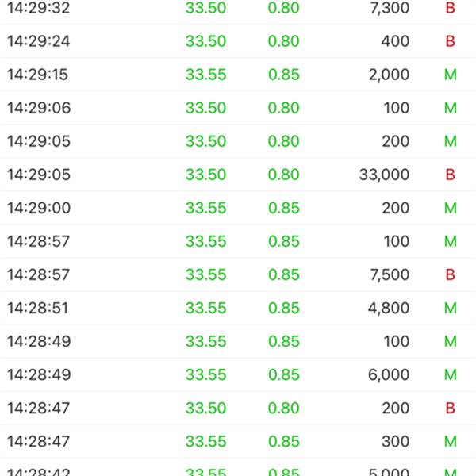476x476 pixels.
Task: Click the 4,800 volume entry
Action: (389, 308)
